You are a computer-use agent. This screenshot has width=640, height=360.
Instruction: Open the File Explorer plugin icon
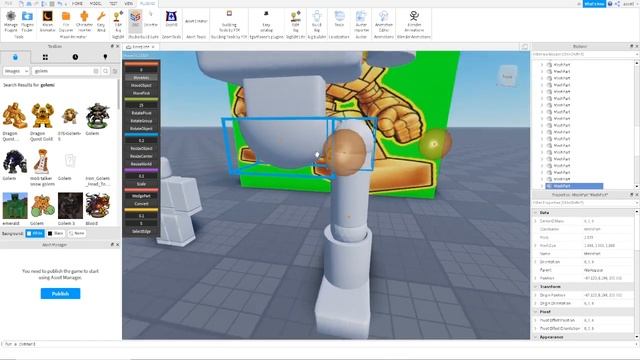coord(66,21)
